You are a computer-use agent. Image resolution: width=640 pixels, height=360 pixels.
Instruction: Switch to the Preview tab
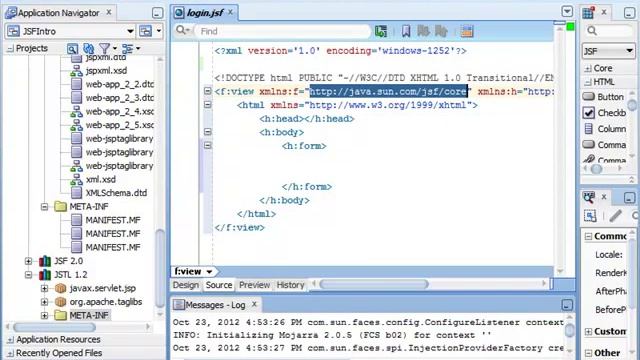254,285
